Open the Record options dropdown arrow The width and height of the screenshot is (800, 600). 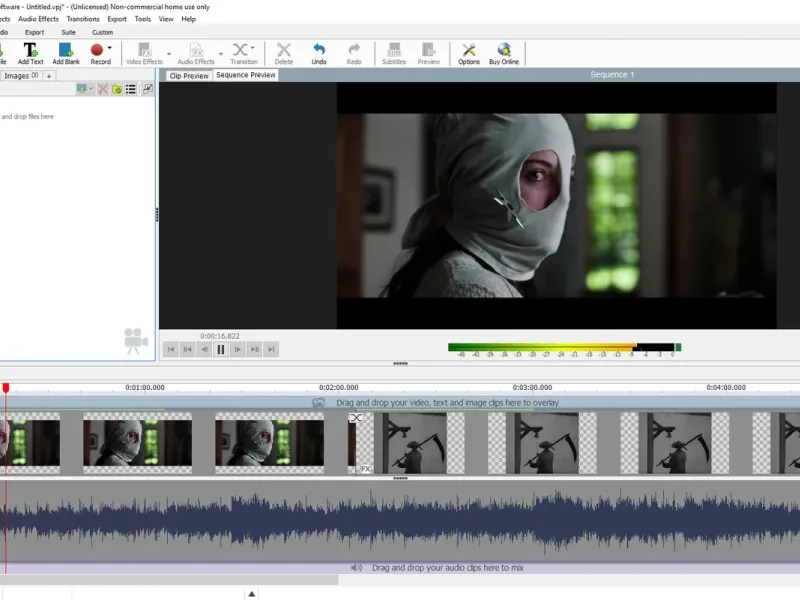click(x=110, y=48)
